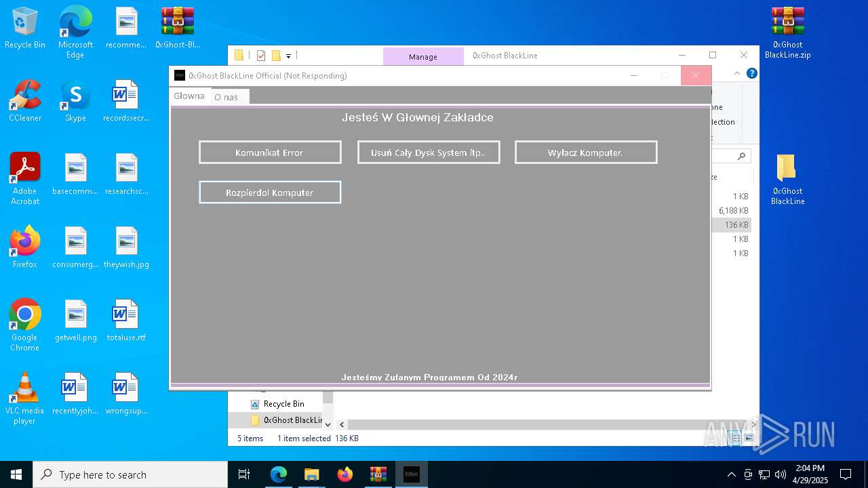The width and height of the screenshot is (868, 488).
Task: Select researchsc... image file icon
Action: coord(126,174)
